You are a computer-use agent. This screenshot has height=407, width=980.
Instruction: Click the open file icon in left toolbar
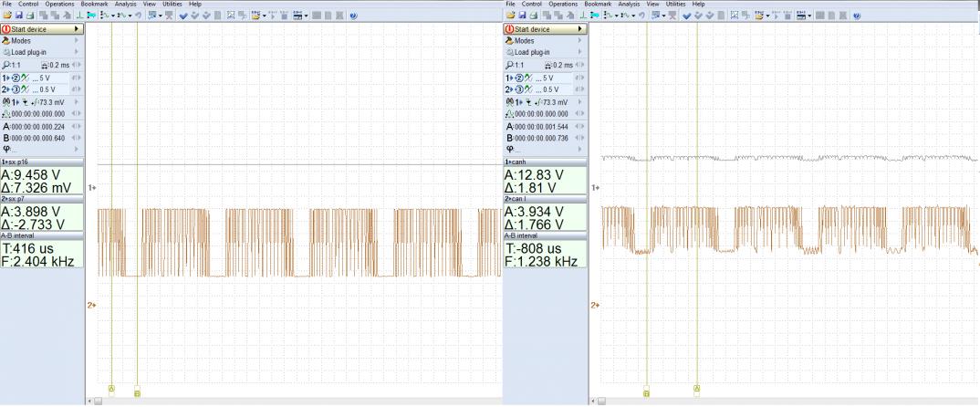click(7, 16)
